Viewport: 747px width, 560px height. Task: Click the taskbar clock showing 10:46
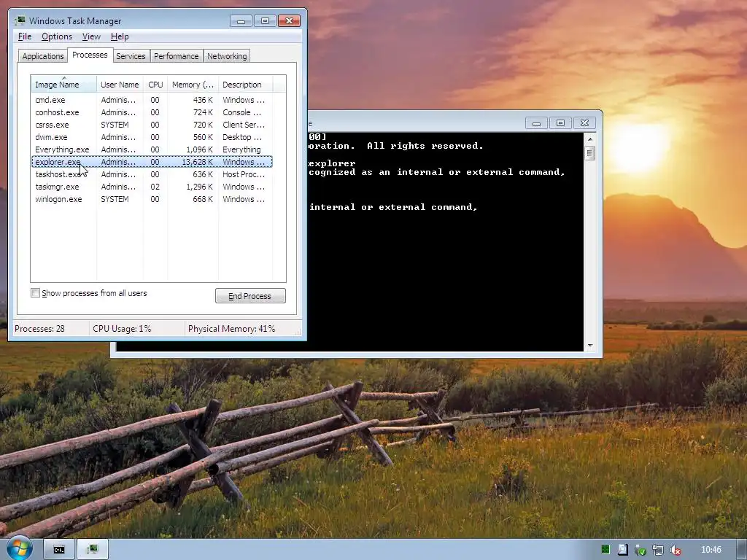coord(711,550)
